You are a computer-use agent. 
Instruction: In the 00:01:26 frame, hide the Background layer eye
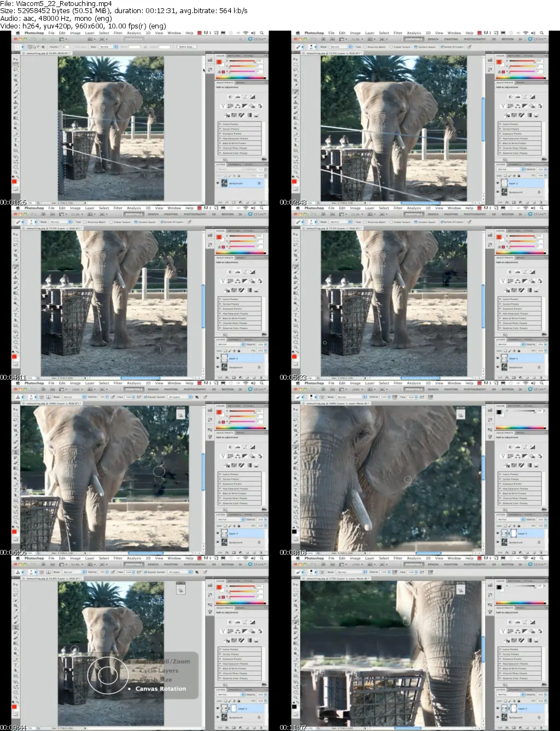click(219, 183)
